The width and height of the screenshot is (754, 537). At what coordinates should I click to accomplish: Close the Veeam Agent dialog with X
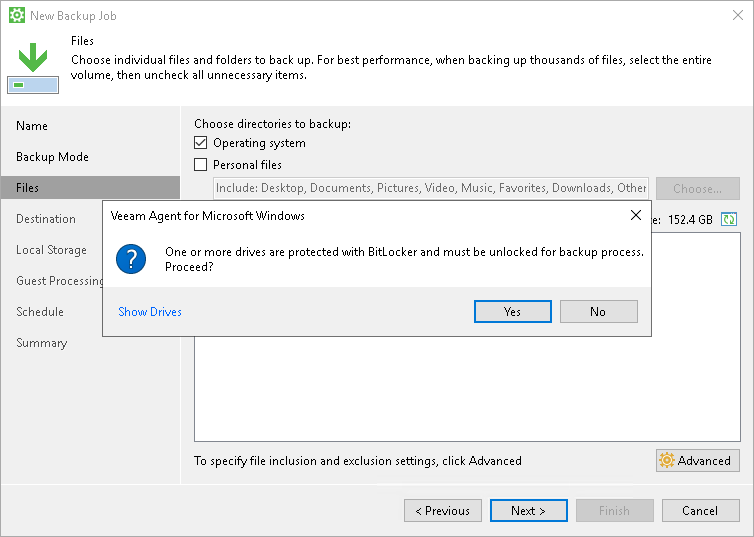[636, 215]
